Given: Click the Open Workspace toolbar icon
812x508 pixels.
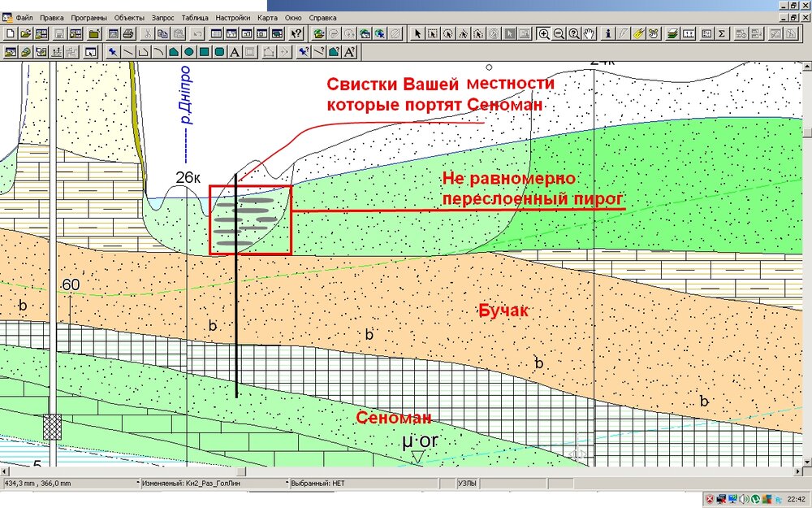Looking at the screenshot, I should (x=41, y=34).
